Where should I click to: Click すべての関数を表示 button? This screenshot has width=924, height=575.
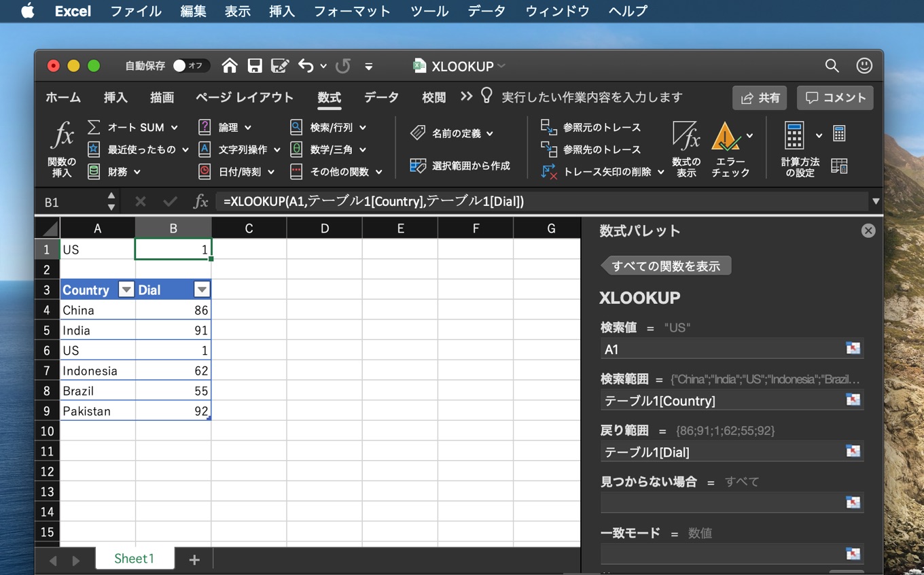point(665,266)
